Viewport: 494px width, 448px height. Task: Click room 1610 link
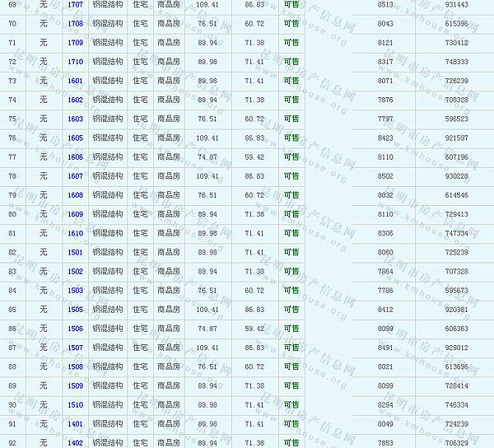(x=76, y=233)
